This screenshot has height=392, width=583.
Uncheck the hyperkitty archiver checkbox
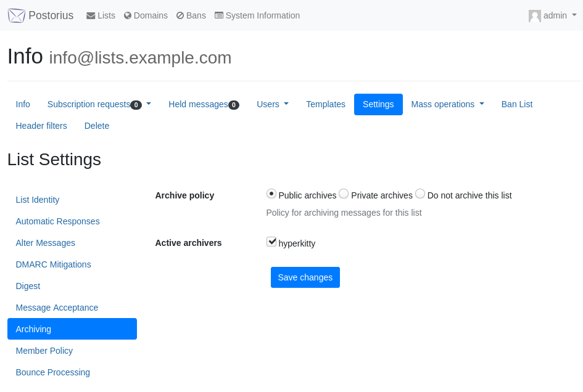[271, 242]
